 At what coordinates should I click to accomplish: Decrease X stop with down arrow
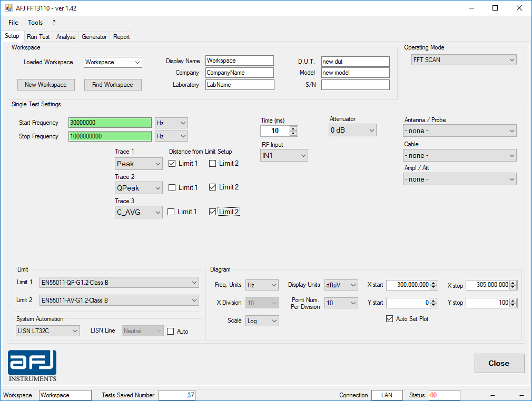coord(514,287)
